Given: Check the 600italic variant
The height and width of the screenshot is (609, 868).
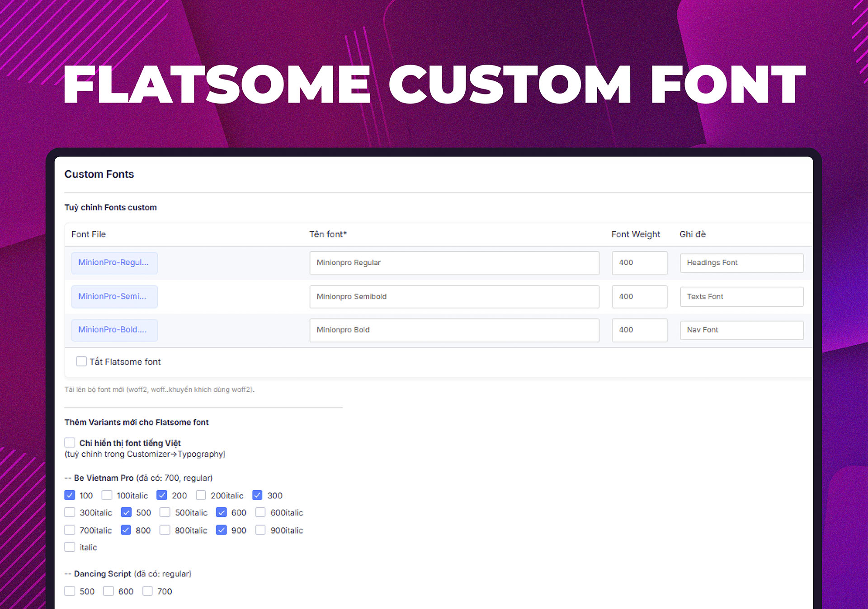Looking at the screenshot, I should [x=260, y=512].
